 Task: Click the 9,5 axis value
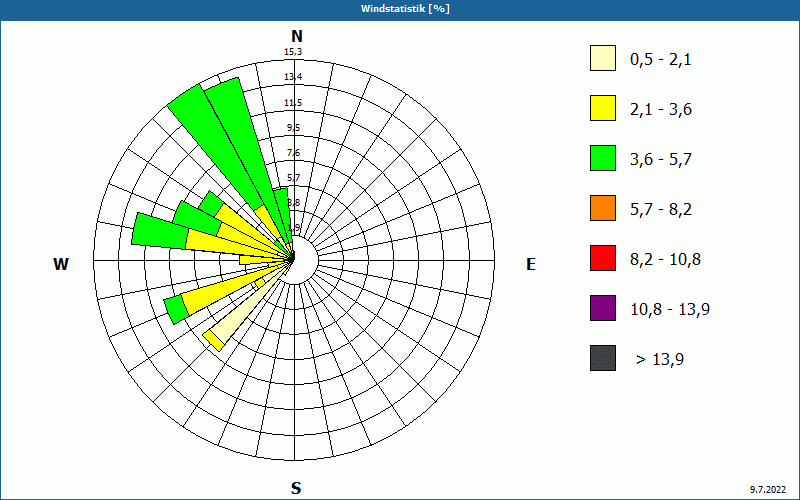click(293, 128)
